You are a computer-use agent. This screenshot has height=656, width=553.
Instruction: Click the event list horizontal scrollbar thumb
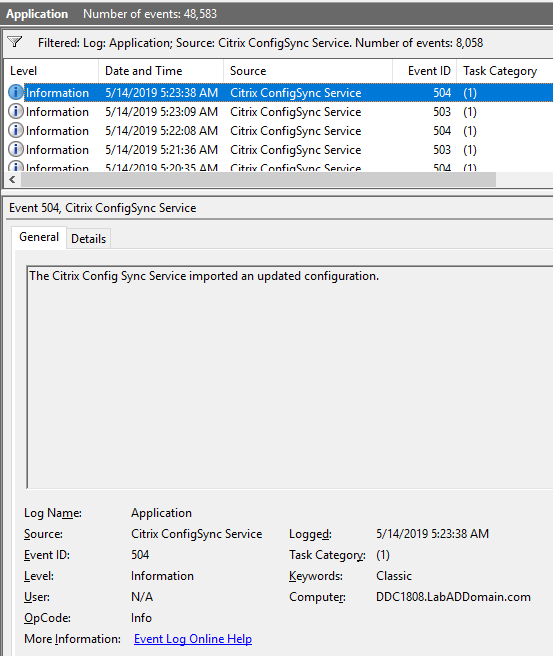pos(259,180)
